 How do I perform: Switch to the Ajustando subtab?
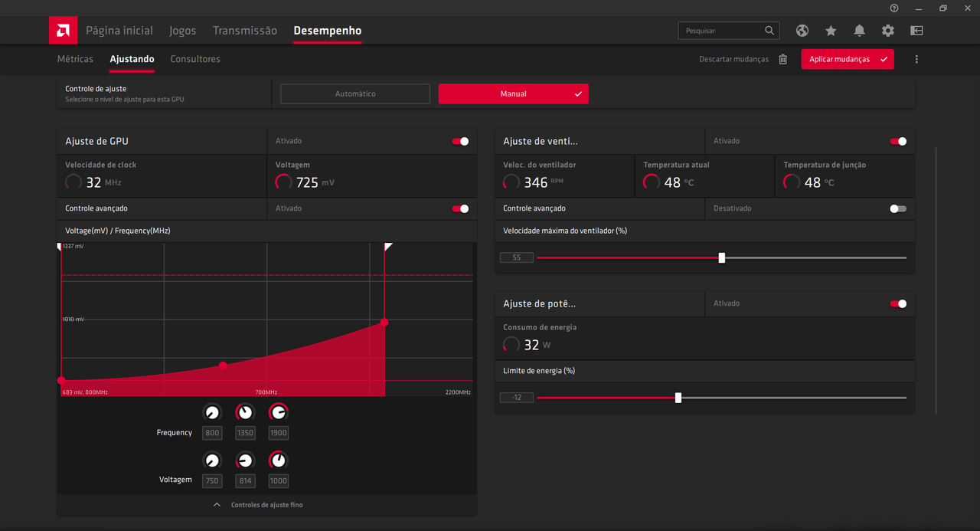(x=132, y=59)
